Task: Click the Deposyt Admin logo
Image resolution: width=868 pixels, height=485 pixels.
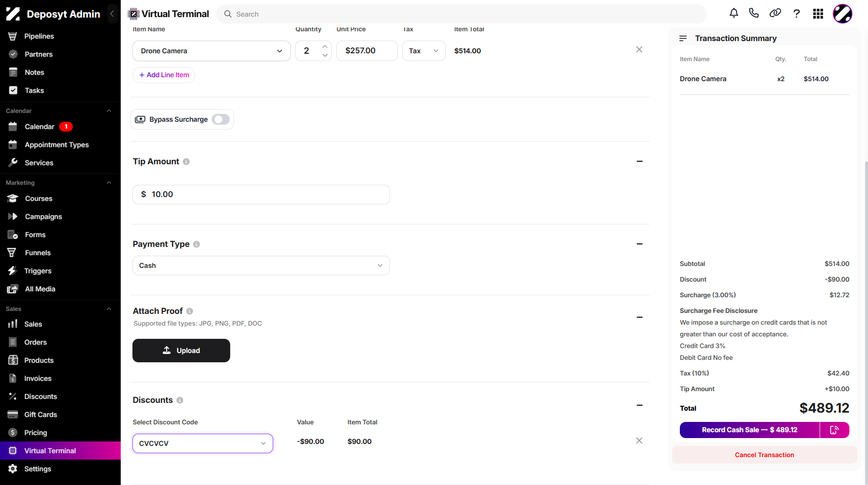Action: 13,14
